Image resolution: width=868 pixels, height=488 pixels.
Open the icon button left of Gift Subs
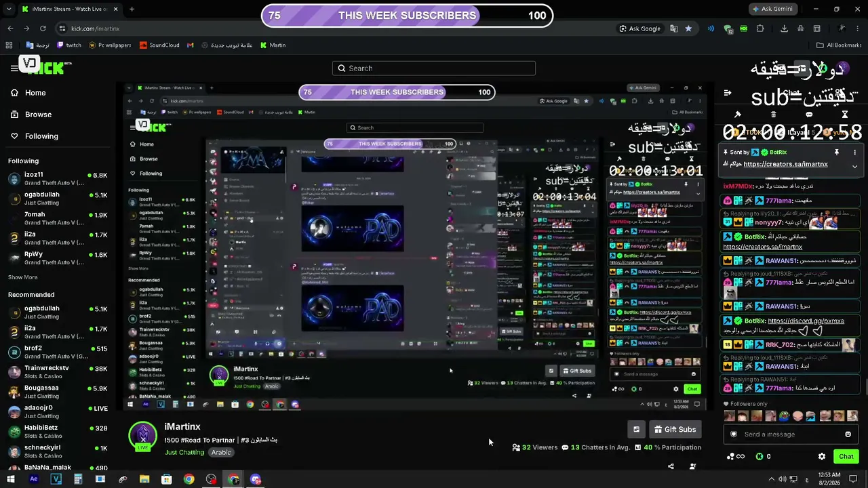(636, 429)
